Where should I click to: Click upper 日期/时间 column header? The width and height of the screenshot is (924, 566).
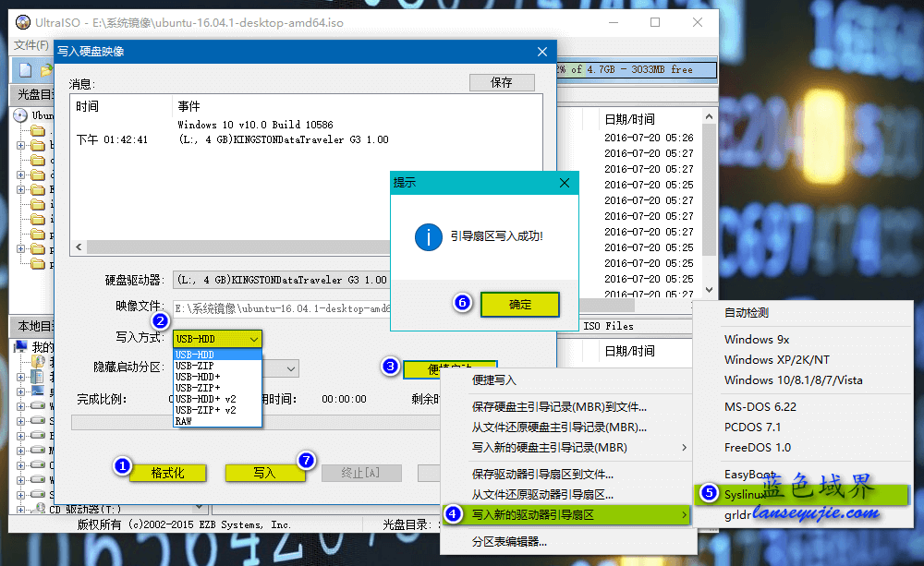[x=629, y=119]
